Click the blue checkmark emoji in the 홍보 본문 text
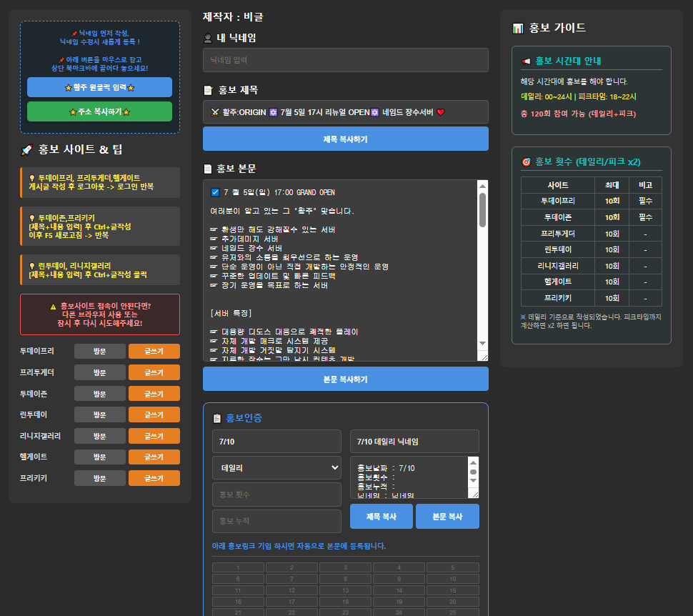This screenshot has width=693, height=616. pos(215,192)
